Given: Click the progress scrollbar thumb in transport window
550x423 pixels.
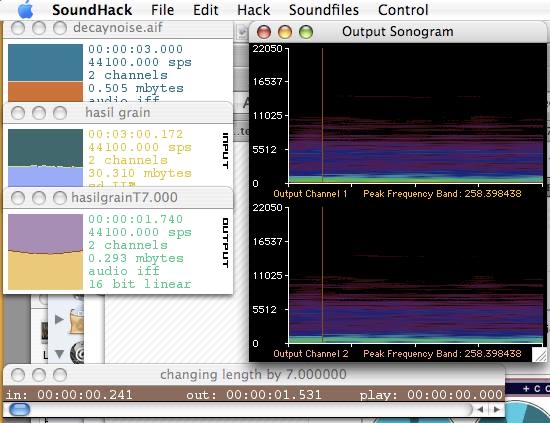Looking at the screenshot, I should tap(20, 409).
